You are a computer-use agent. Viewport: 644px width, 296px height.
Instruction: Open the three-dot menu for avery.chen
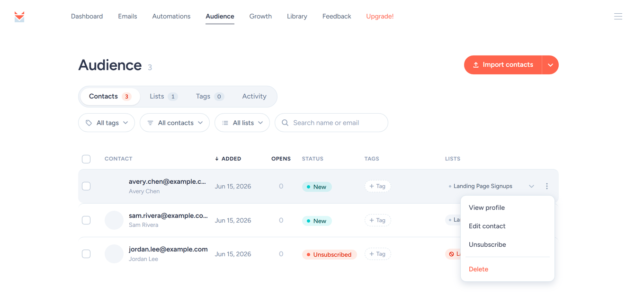[x=547, y=186]
